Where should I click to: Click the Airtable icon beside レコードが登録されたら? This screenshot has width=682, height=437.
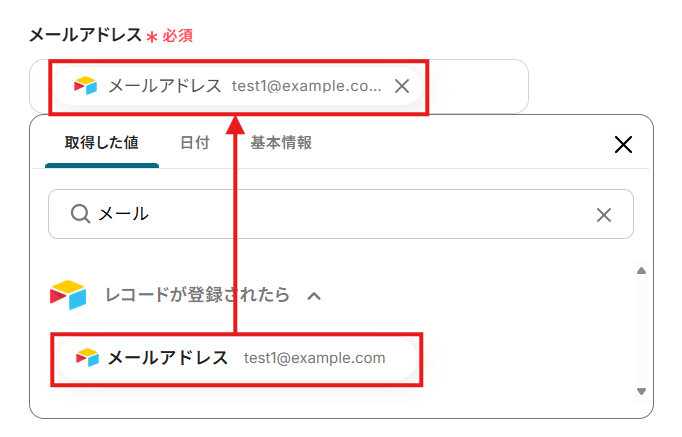68,295
